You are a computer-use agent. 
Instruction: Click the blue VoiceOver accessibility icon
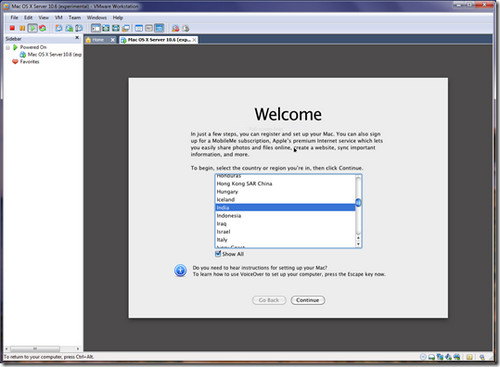180,270
